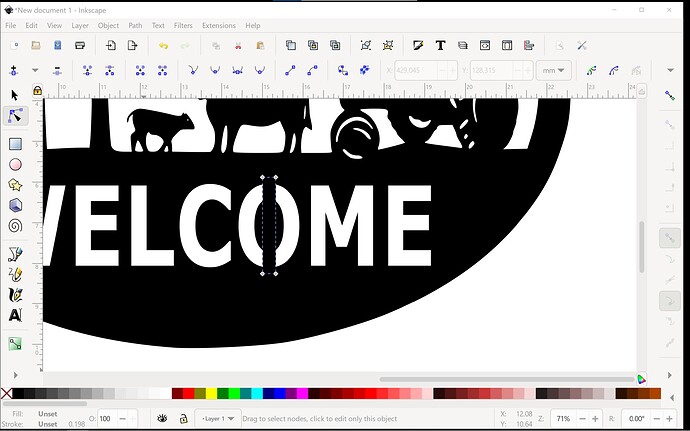Expand the toolbox overflow arrow
The height and width of the screenshot is (431, 690).
pos(15,375)
